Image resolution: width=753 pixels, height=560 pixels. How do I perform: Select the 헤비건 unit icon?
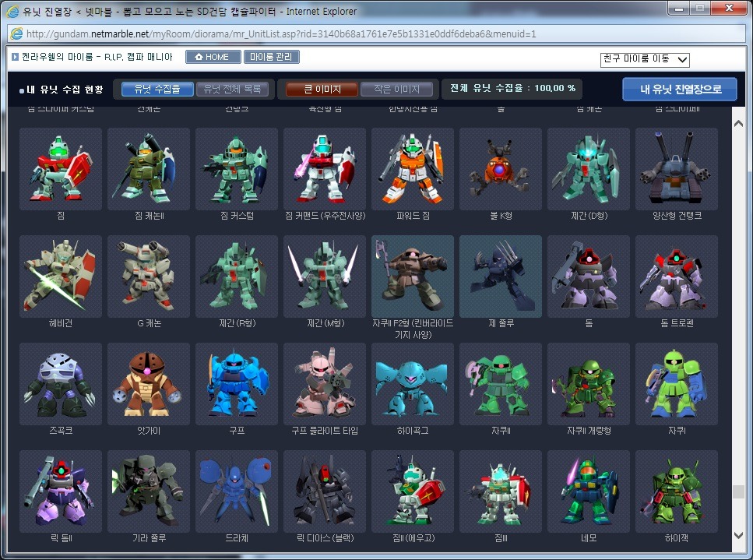pyautogui.click(x=61, y=276)
